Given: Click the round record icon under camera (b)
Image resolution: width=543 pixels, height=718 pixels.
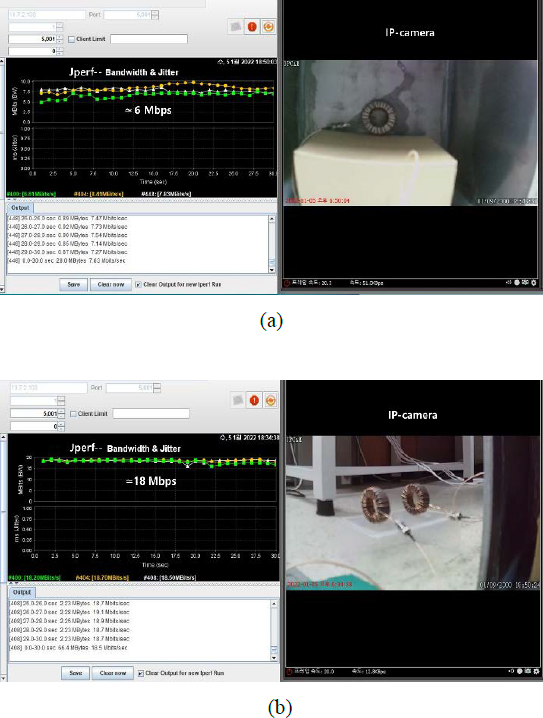Looking at the screenshot, I should pos(520,671).
